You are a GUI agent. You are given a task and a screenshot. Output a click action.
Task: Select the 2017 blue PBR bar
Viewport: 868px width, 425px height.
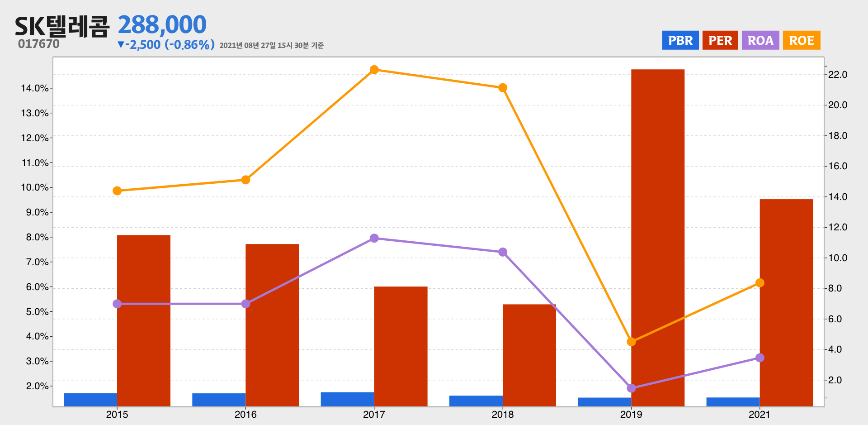click(348, 399)
